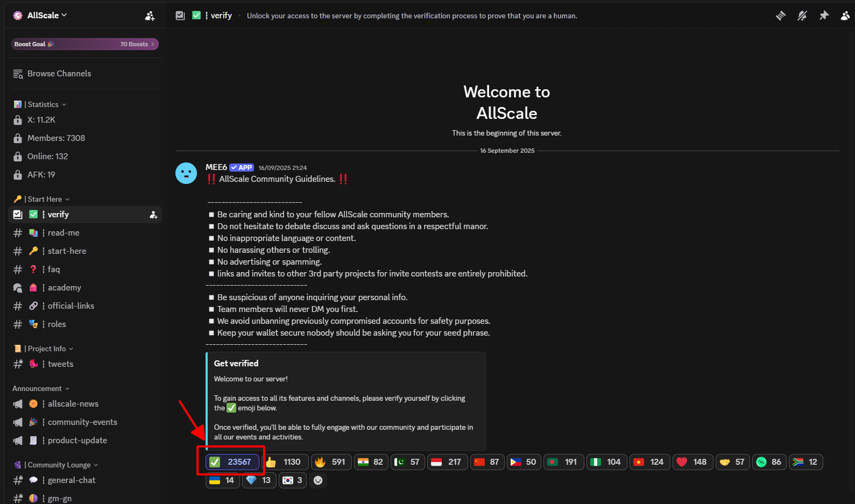
Task: Click the create invite icon on verify channel
Action: click(x=153, y=215)
